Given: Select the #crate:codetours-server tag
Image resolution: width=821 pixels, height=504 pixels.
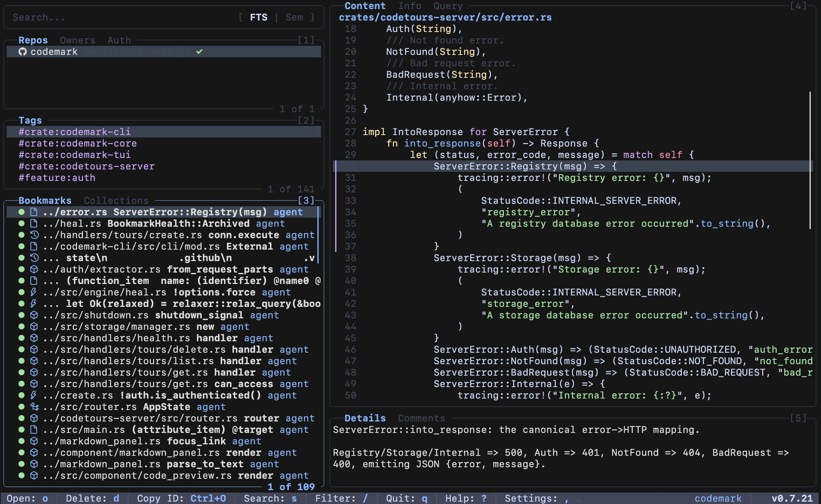Looking at the screenshot, I should (164, 166).
